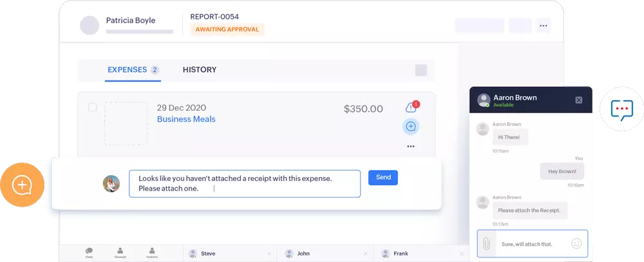The image size is (644, 262).
Task: Click the comment text box about receipt
Action: 245,183
